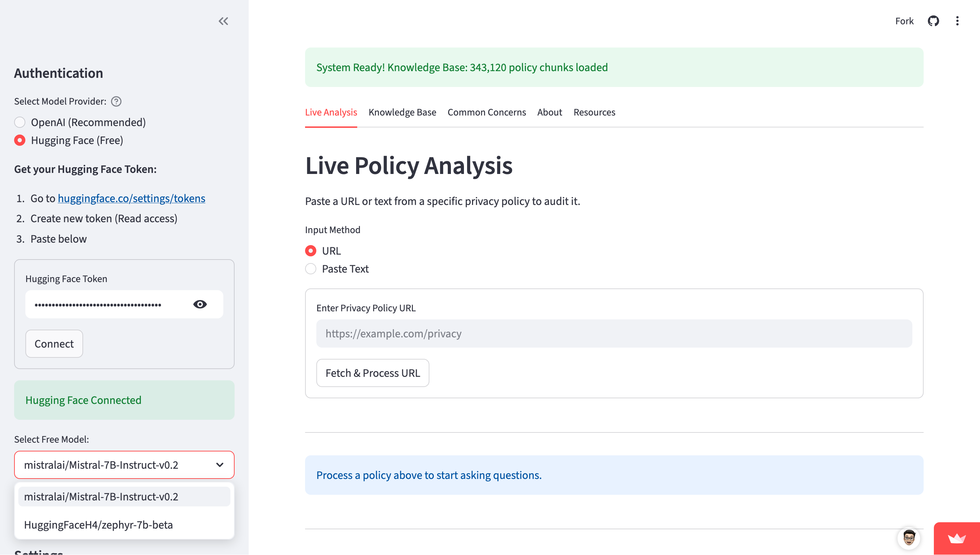Choose Paste Text input method

(x=337, y=269)
